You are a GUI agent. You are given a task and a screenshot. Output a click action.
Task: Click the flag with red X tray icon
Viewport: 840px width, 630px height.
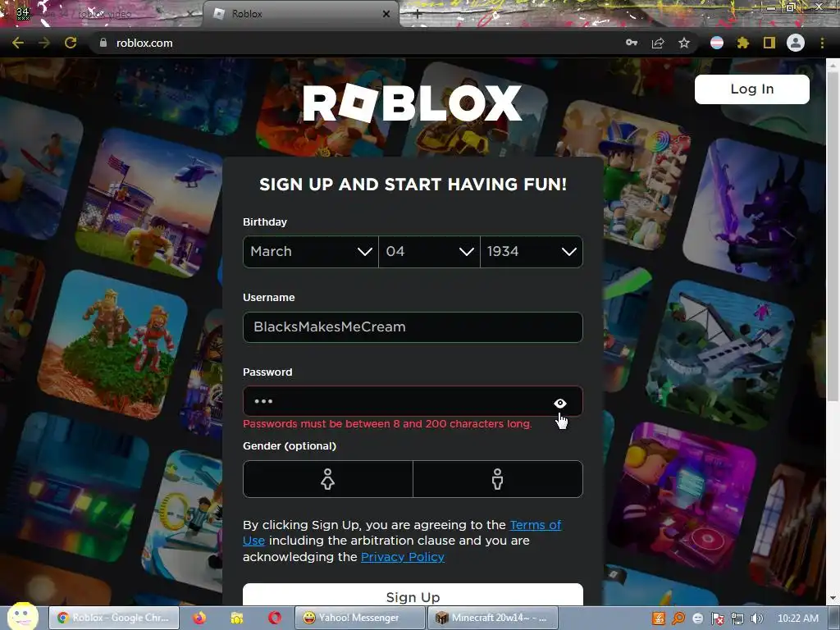coord(717,619)
